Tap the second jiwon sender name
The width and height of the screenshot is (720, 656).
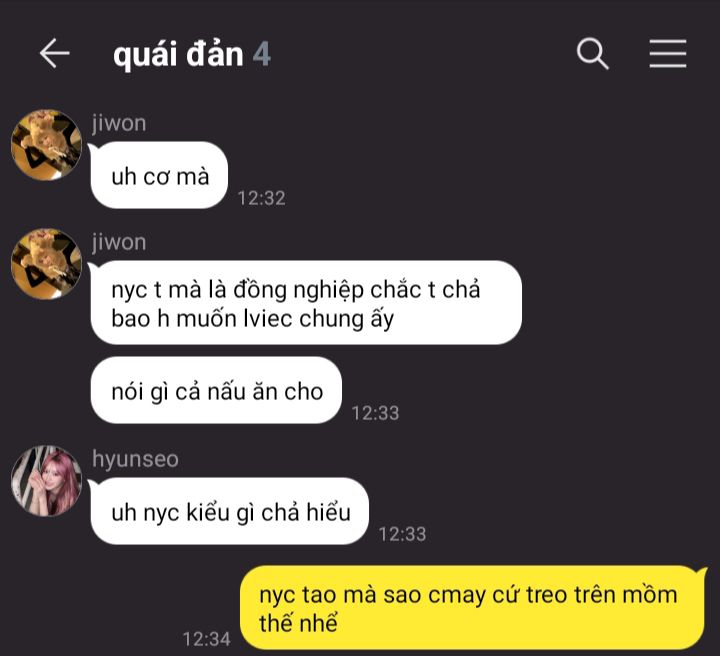pos(119,242)
